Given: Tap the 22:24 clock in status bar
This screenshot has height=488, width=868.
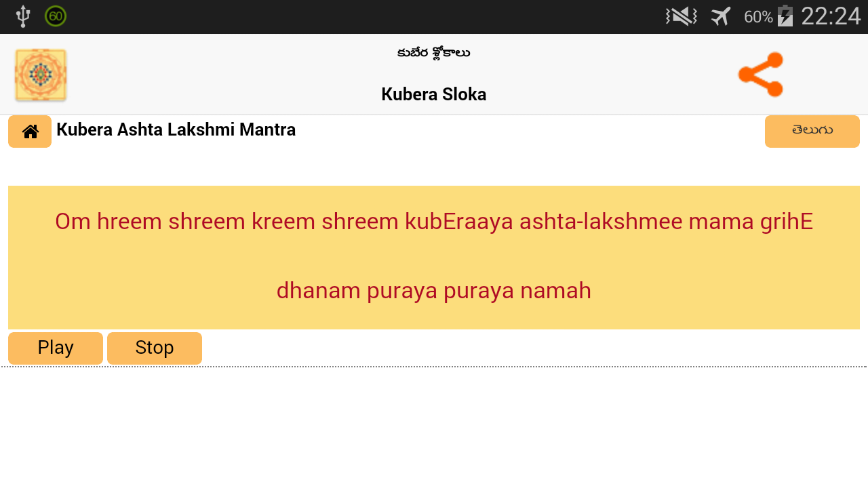Looking at the screenshot, I should click(830, 16).
